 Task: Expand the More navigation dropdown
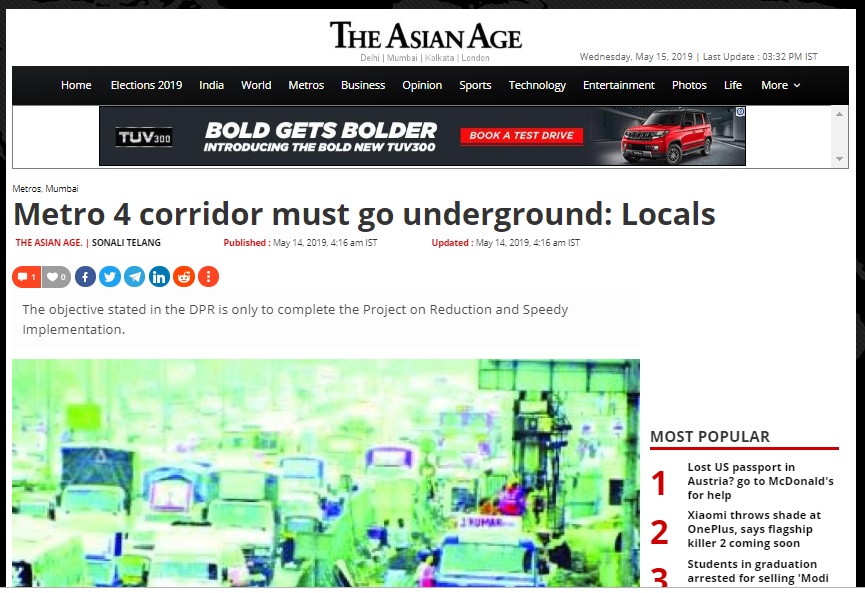pos(780,86)
